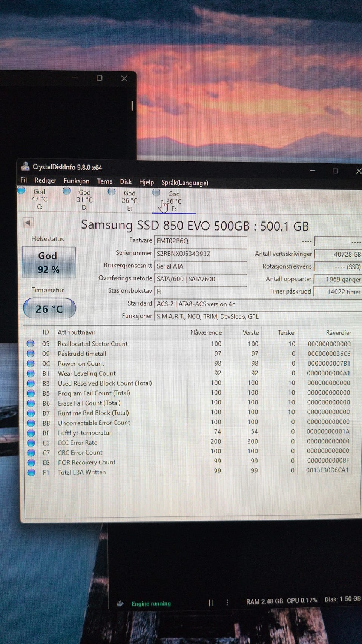Click the Engine running status icon
362x644 pixels.
tap(120, 603)
